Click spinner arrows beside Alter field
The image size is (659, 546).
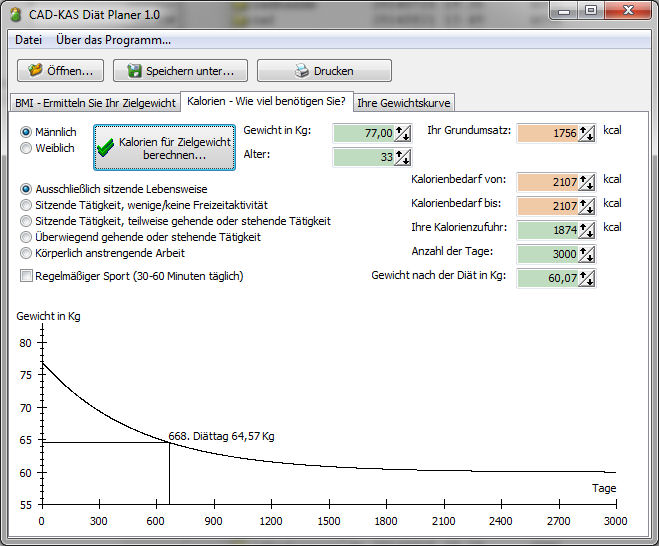[403, 157]
